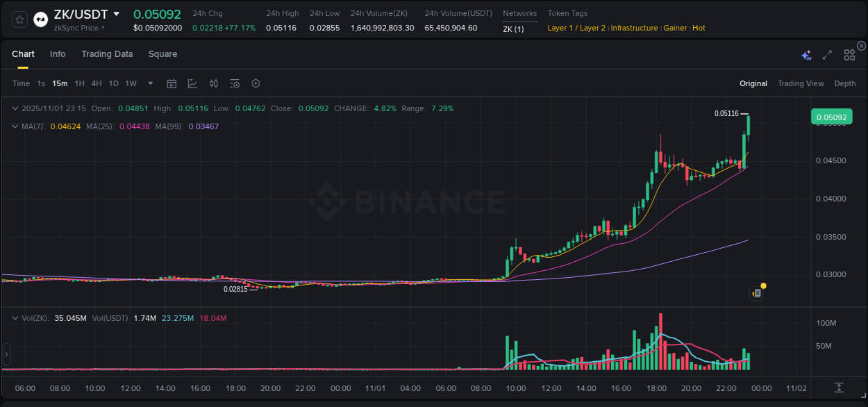Open the widgets layout grid icon

point(849,54)
